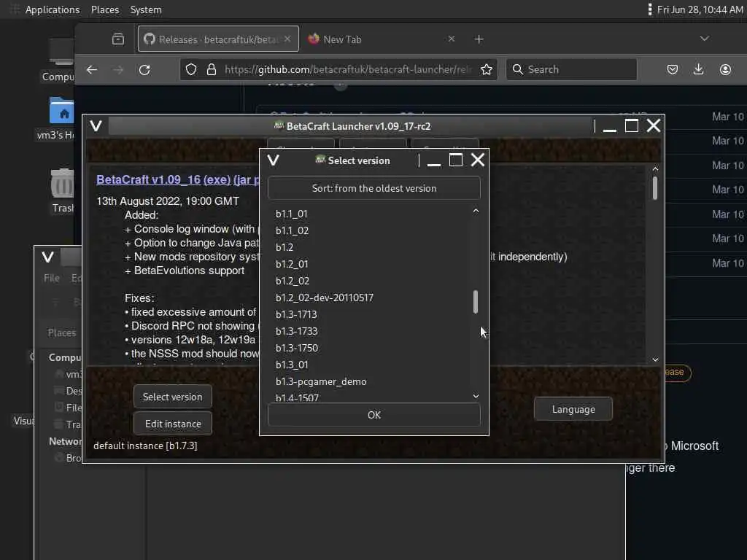Open file manager window menu icon

47,257
